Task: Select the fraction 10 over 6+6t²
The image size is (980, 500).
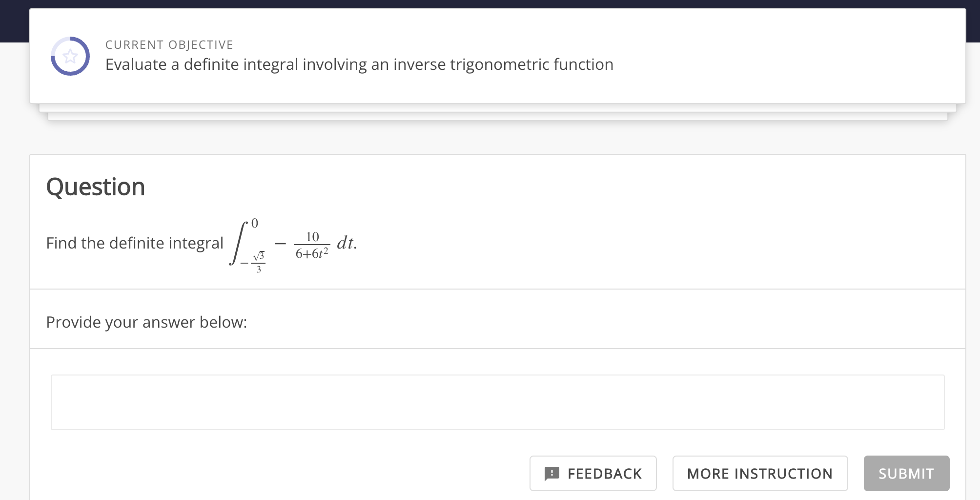Action: point(312,244)
